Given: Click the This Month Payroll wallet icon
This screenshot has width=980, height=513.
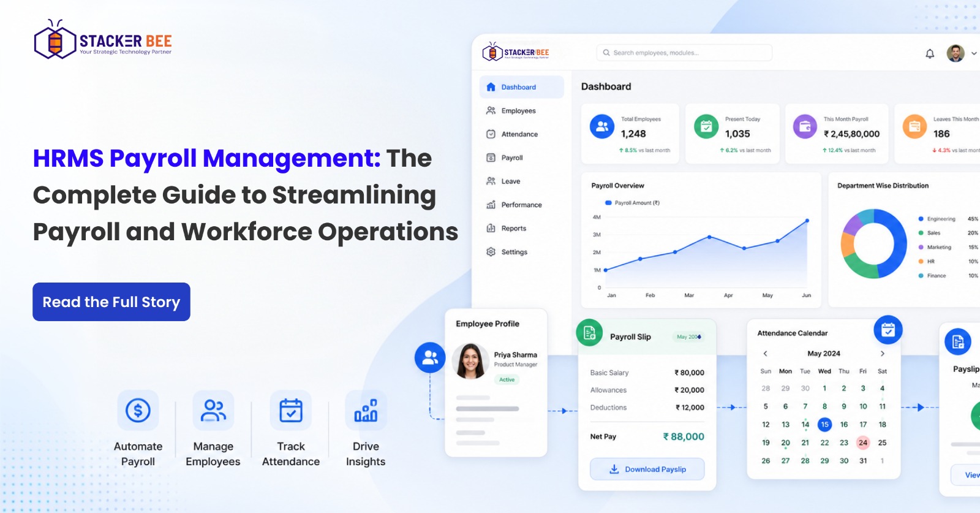Looking at the screenshot, I should pyautogui.click(x=805, y=126).
